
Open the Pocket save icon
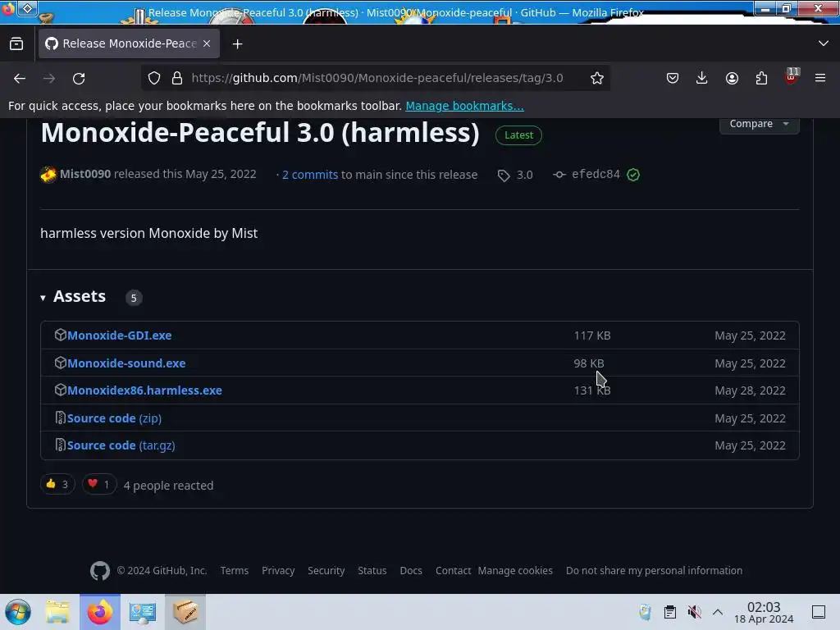click(673, 78)
